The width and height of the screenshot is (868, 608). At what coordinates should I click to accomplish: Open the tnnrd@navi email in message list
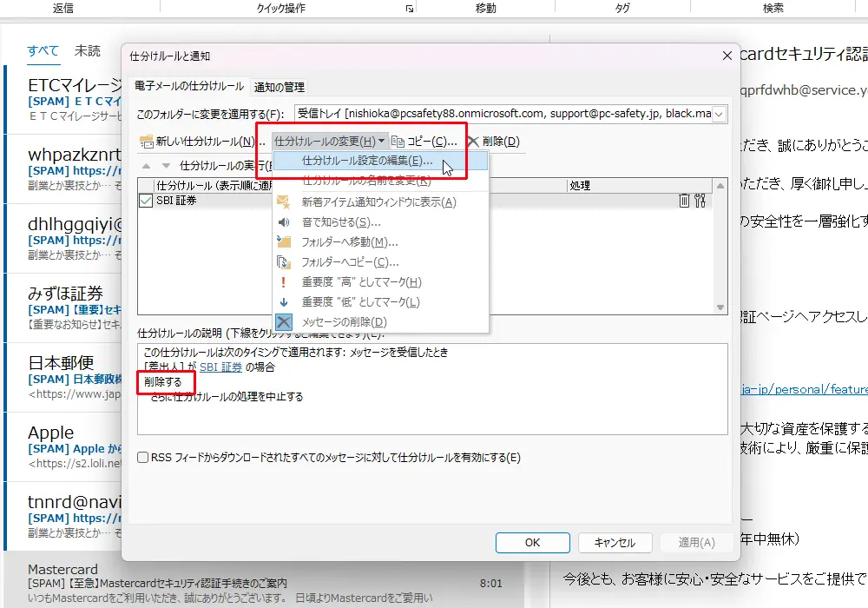tap(63, 517)
